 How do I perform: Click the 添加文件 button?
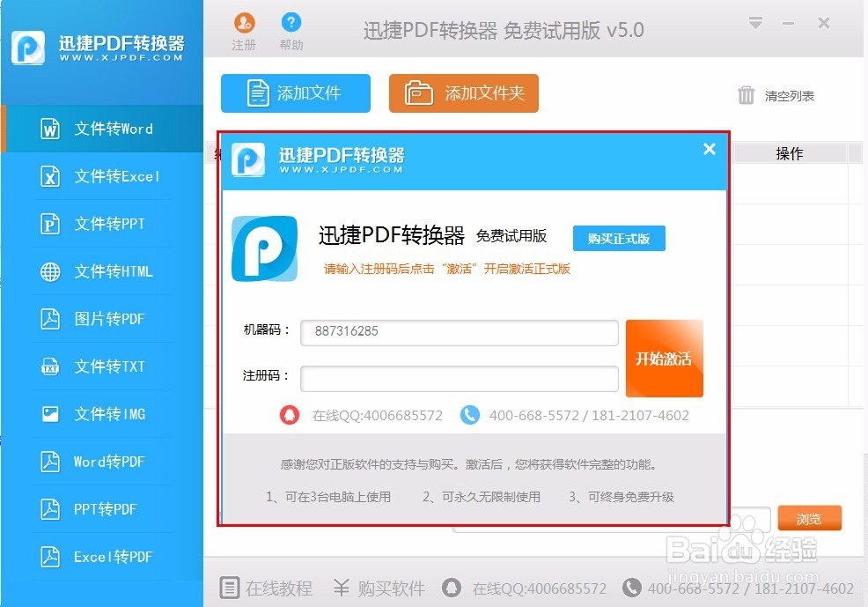coord(296,93)
